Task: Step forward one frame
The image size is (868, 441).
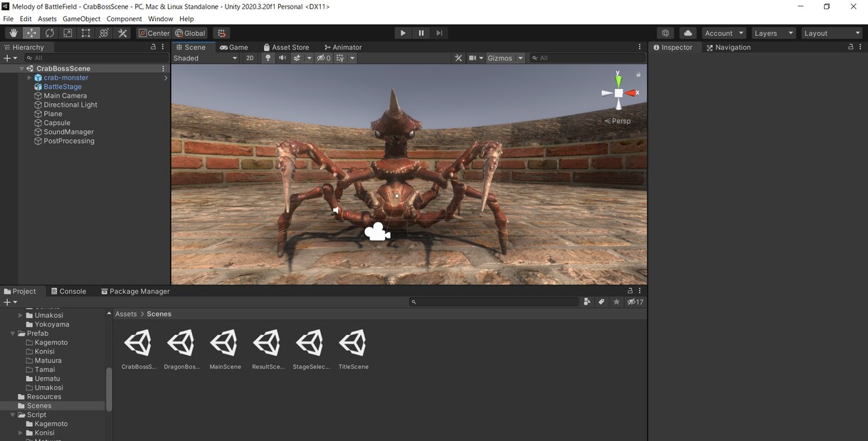Action: [x=440, y=33]
